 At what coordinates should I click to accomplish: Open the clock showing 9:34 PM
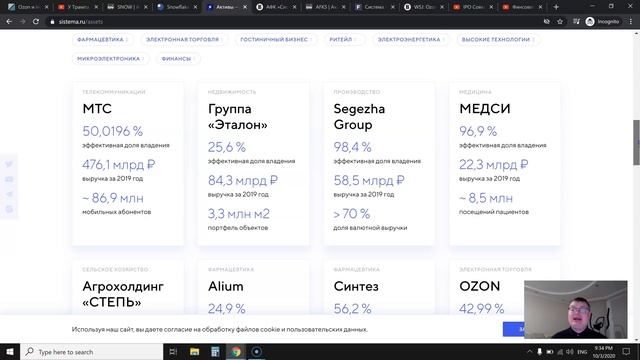click(x=603, y=351)
